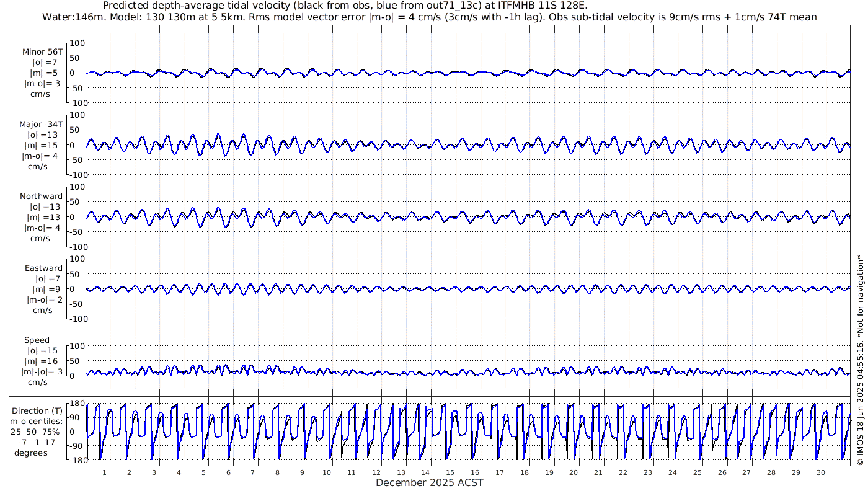Screen dimensions: 868x496
Task: Click '|m-o|= 4' under Northward
Action: (42, 228)
